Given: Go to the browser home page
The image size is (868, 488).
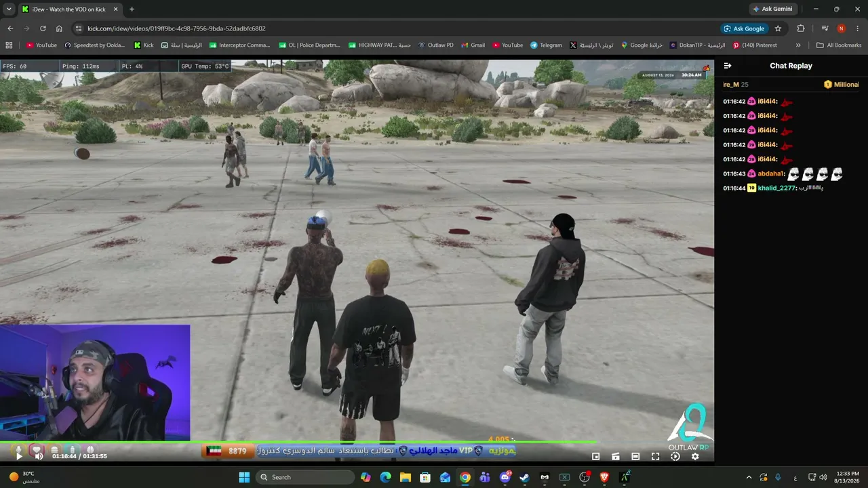Looking at the screenshot, I should 59,28.
